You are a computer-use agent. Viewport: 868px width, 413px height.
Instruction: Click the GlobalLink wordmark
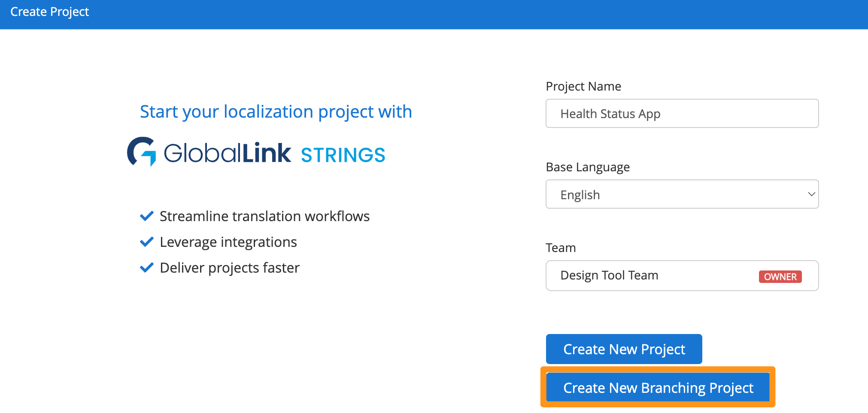pyautogui.click(x=227, y=153)
